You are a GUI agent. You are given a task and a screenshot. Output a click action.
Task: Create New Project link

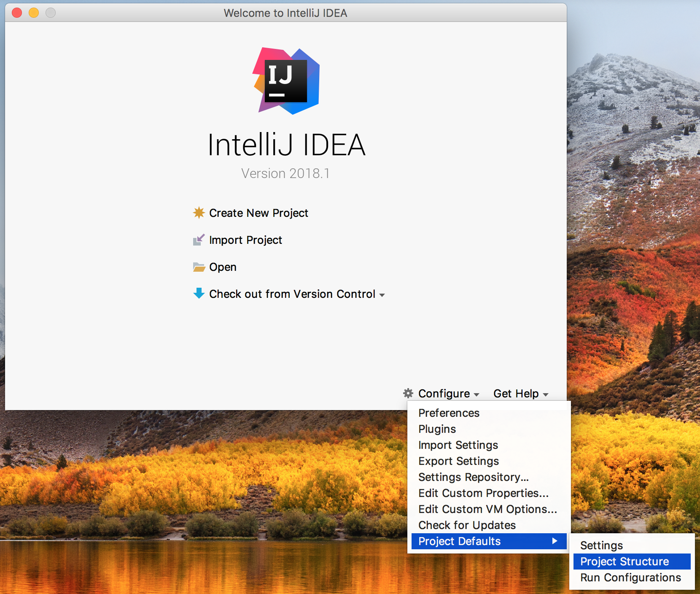(258, 213)
